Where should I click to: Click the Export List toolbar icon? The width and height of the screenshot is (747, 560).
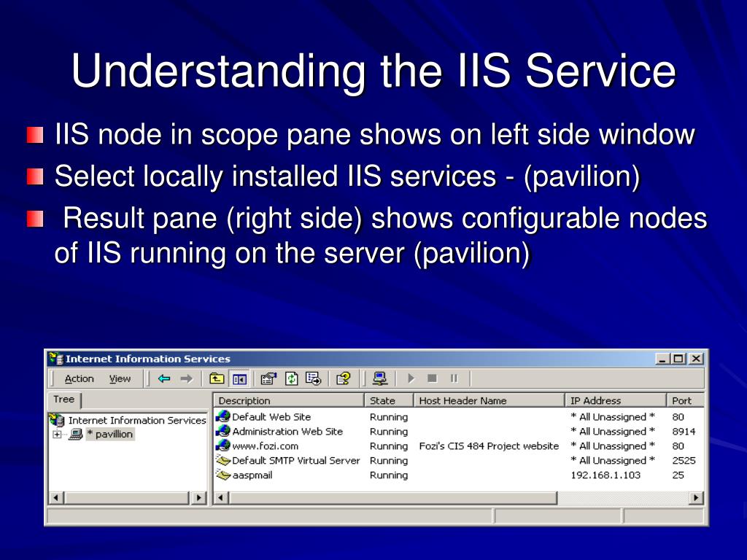(314, 378)
